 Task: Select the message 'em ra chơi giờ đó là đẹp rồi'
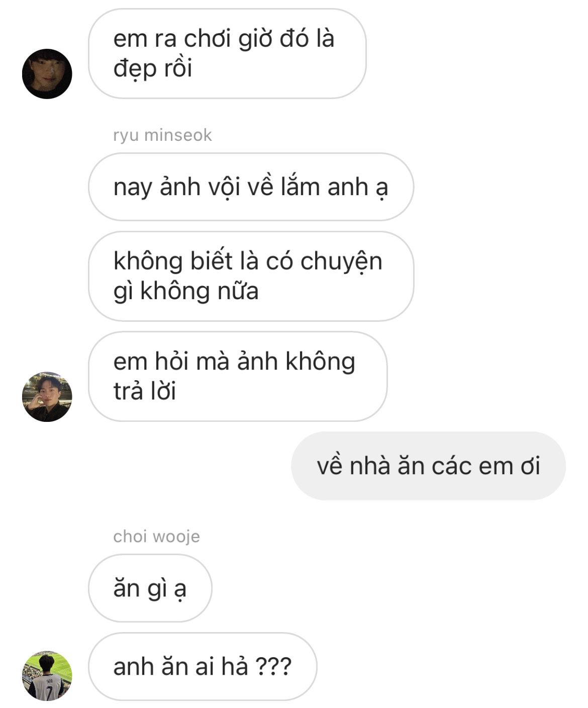tap(227, 53)
